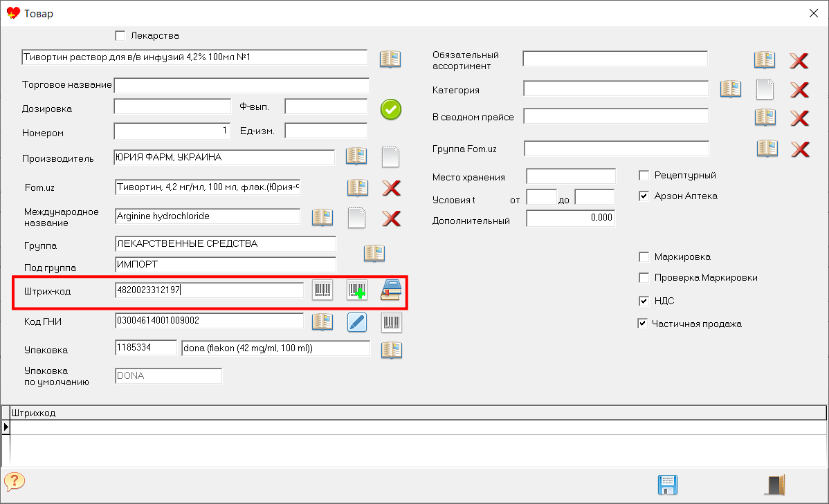829x504 pixels.
Task: Clear Категория with red X
Action: pyautogui.click(x=799, y=90)
